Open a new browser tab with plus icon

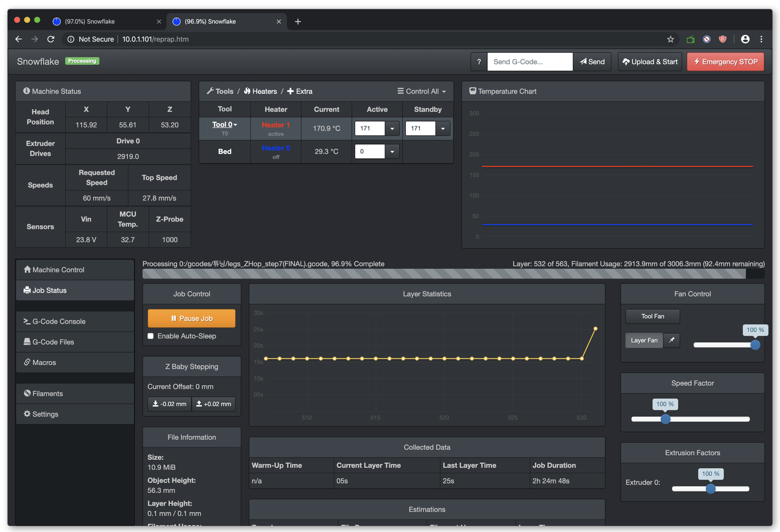pyautogui.click(x=298, y=22)
